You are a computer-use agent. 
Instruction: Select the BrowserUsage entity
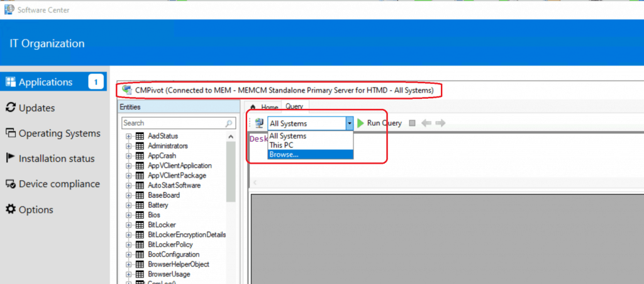[x=169, y=274]
